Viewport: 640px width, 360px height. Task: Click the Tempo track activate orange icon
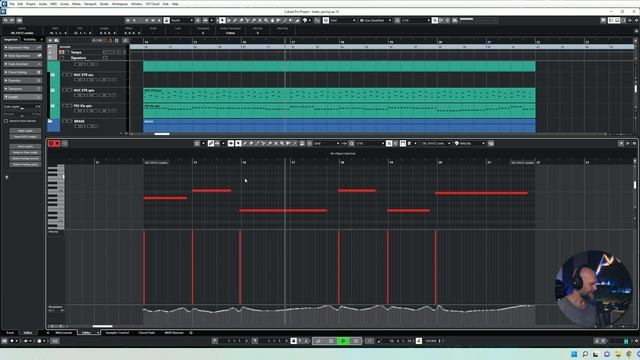[62, 52]
